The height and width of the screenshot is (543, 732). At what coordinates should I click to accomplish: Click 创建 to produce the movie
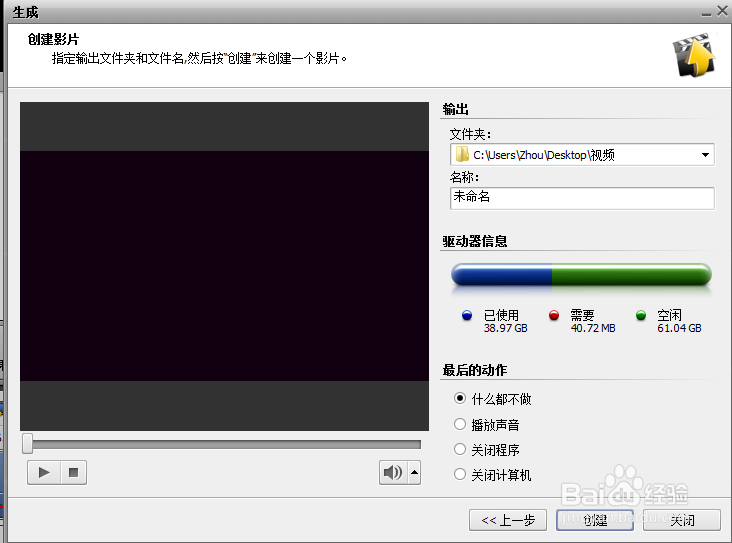click(x=595, y=520)
